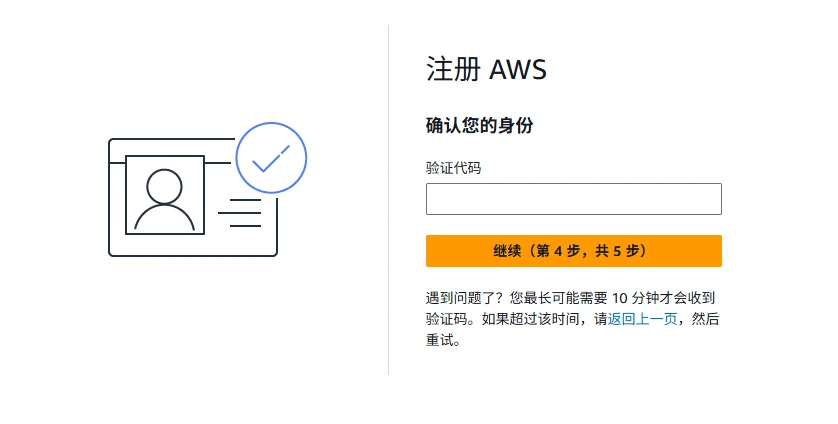Click the top text line on the ID card
Screen dimensions: 838x424
pos(240,200)
